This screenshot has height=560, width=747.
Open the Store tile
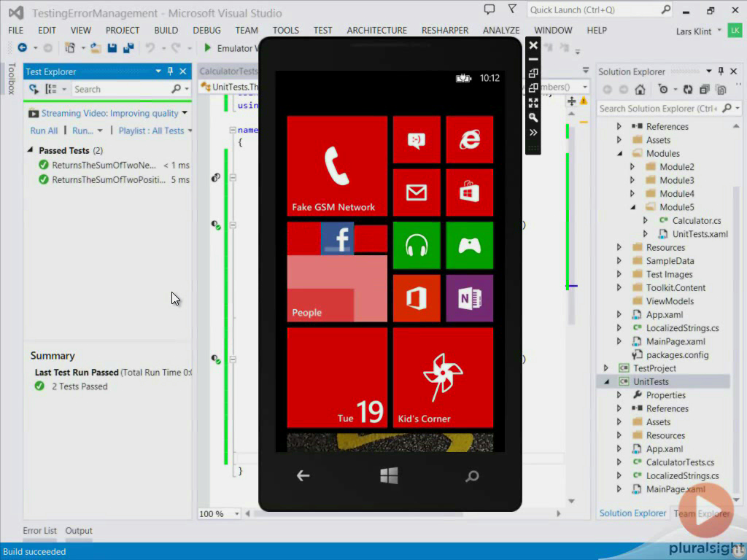(469, 192)
